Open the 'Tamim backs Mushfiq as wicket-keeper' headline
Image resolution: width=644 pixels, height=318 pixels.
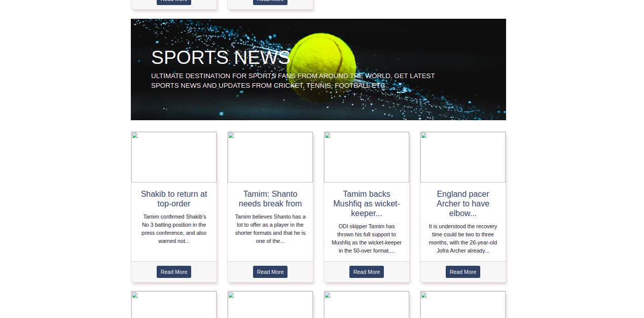point(367,203)
